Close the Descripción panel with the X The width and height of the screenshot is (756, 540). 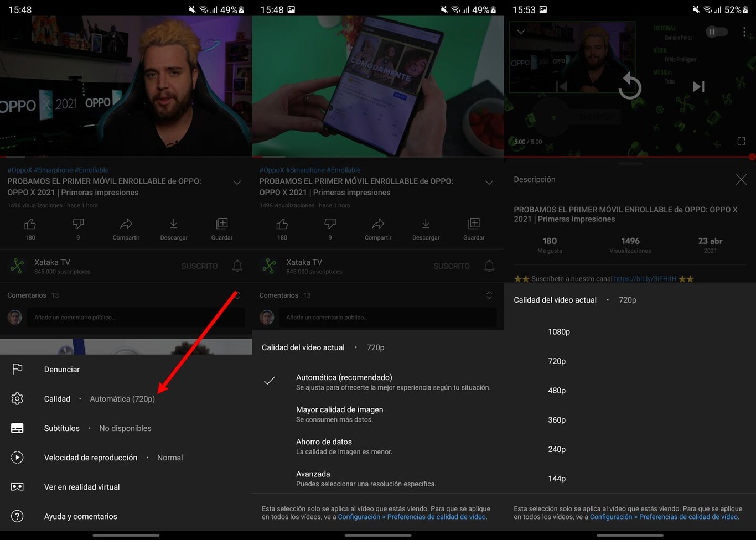tap(741, 179)
